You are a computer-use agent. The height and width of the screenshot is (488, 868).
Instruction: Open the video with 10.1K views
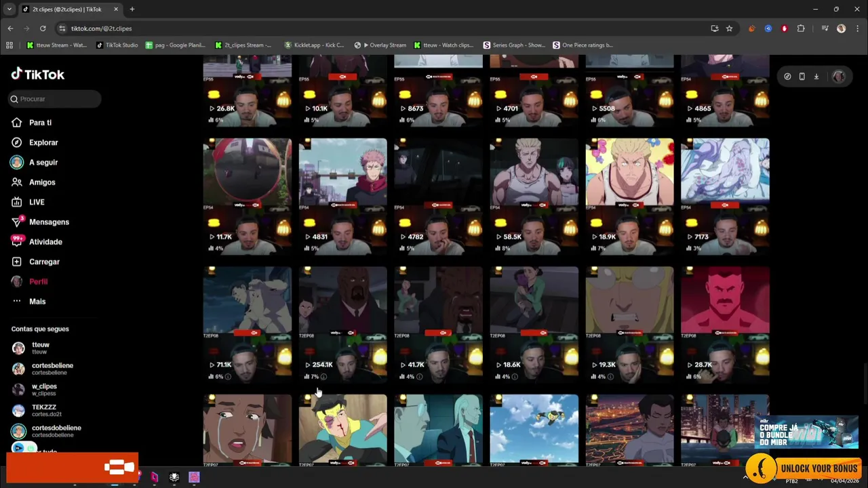[x=343, y=91]
